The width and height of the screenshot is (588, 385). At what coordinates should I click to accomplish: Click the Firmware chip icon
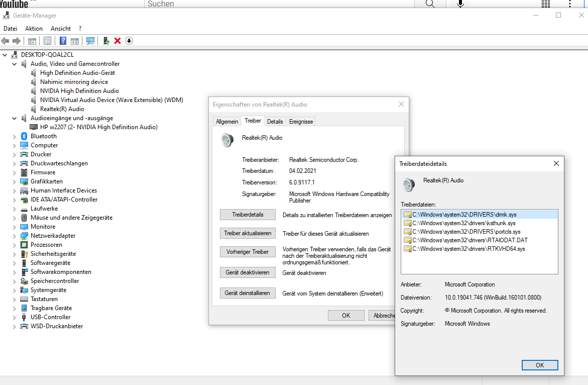click(24, 172)
